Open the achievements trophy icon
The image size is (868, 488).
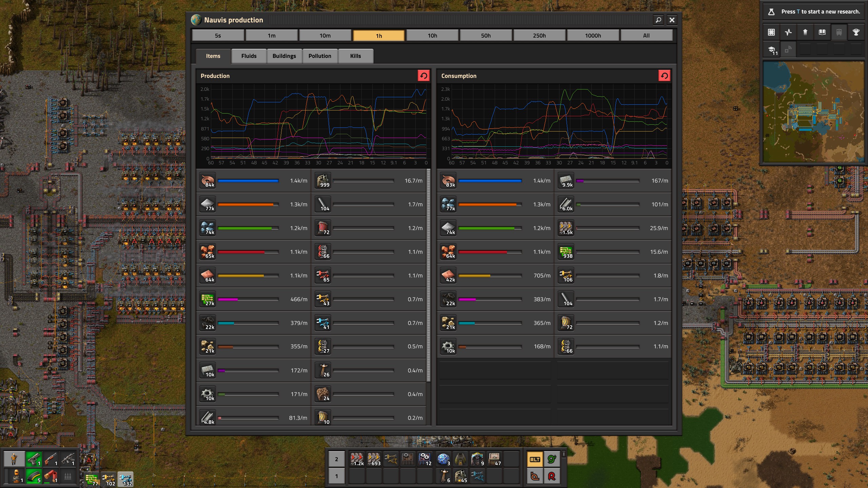click(856, 32)
